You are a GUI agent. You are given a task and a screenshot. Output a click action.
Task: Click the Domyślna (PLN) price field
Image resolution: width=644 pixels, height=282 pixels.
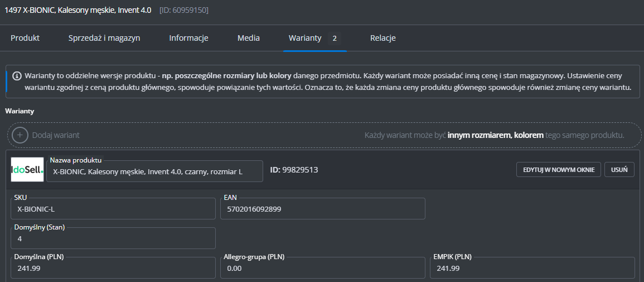(x=113, y=268)
